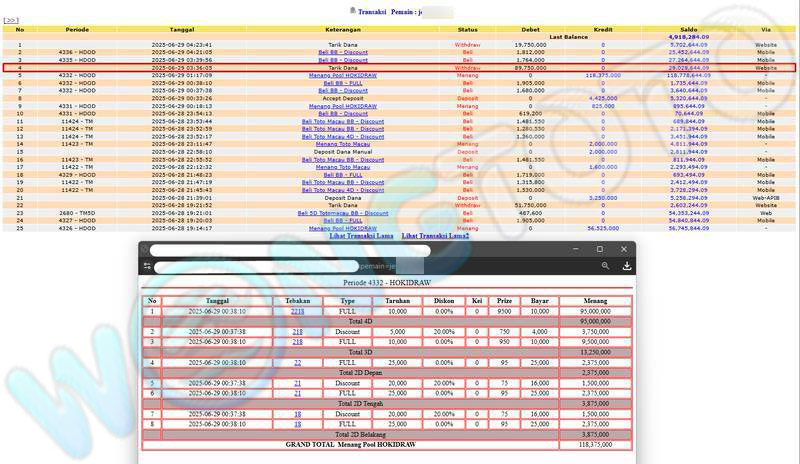Image resolution: width=800 pixels, height=464 pixels.
Task: Close the HOKIDRAW popup window
Action: tap(623, 249)
